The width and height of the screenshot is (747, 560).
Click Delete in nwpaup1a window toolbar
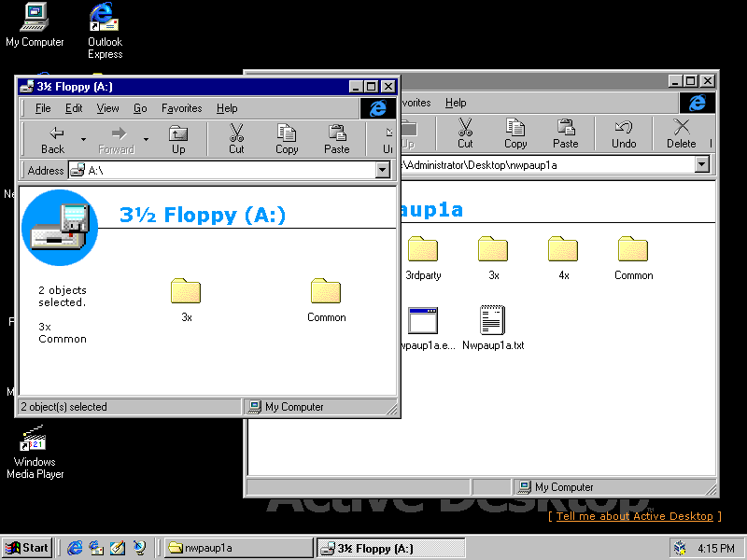682,133
